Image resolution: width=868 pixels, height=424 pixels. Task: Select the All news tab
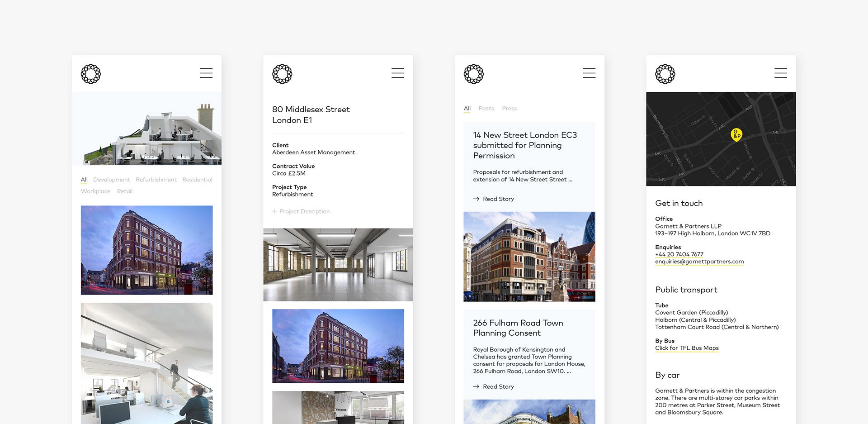[467, 109]
